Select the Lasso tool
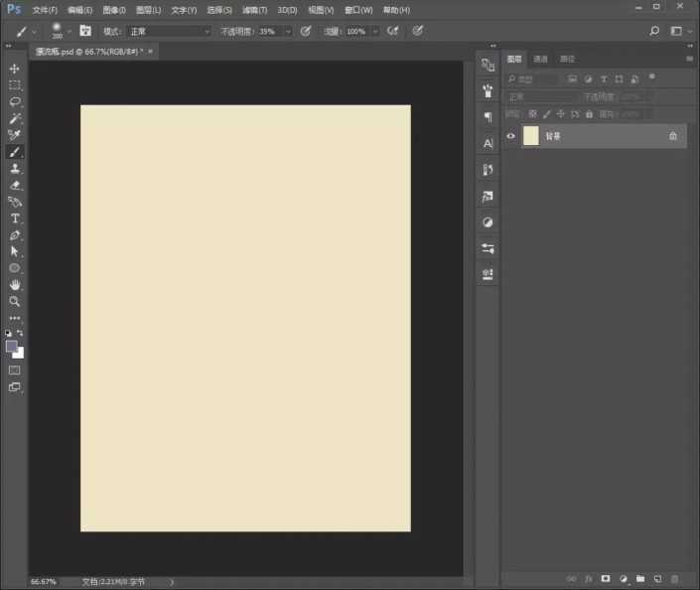Screen dimensions: 700x590 click(15, 101)
